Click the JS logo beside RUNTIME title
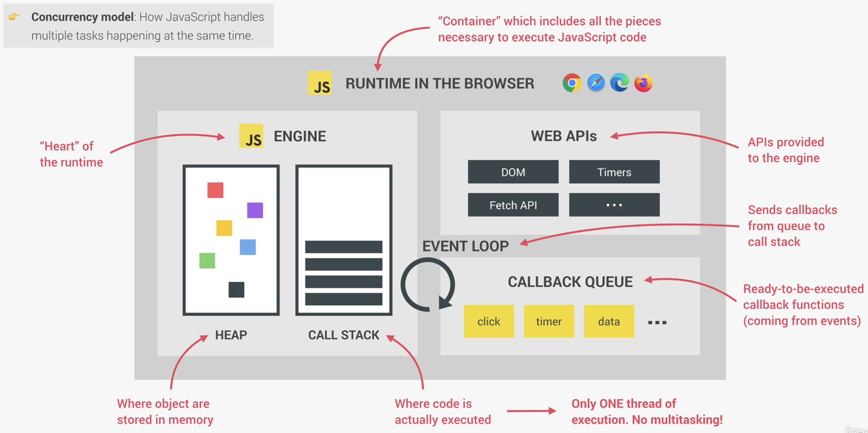Image resolution: width=868 pixels, height=433 pixels. pos(319,83)
